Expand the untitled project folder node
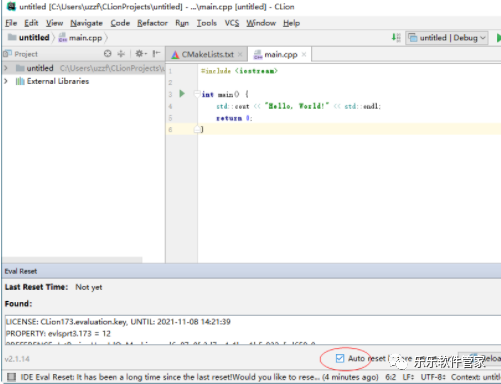Viewport: 501px width, 384px height. point(6,68)
